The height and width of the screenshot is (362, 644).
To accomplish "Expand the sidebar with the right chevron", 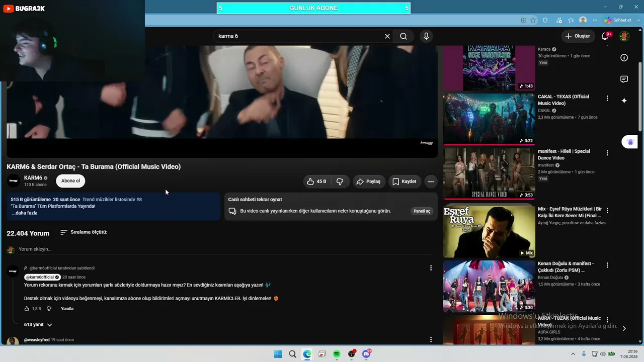I will pos(624,328).
